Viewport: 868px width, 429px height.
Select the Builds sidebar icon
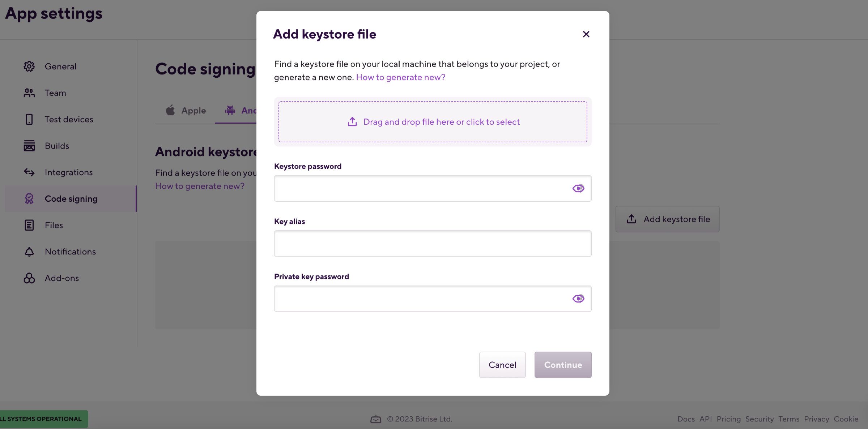[x=29, y=146]
